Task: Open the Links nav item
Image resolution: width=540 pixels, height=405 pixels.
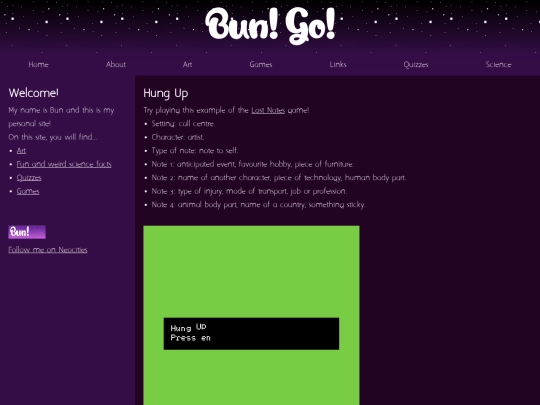Action: tap(338, 64)
